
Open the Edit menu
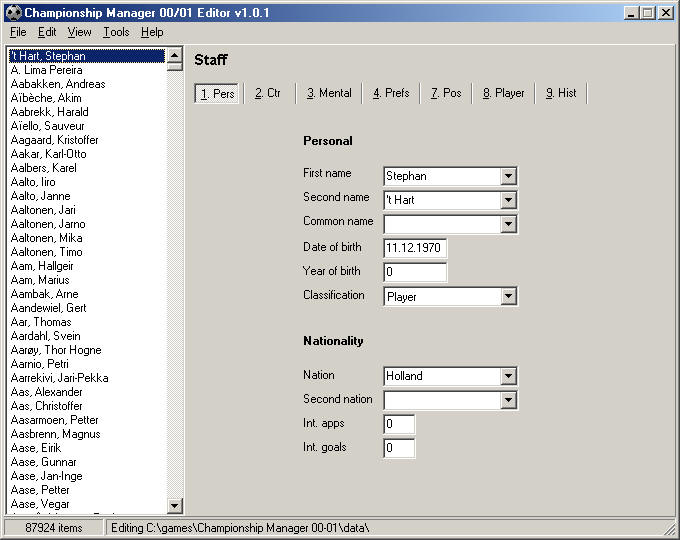(47, 32)
